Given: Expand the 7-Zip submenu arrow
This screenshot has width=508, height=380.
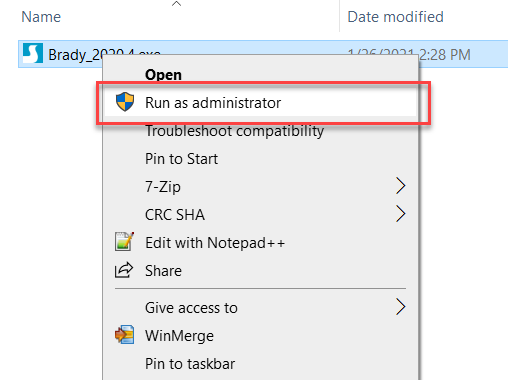Looking at the screenshot, I should [401, 186].
